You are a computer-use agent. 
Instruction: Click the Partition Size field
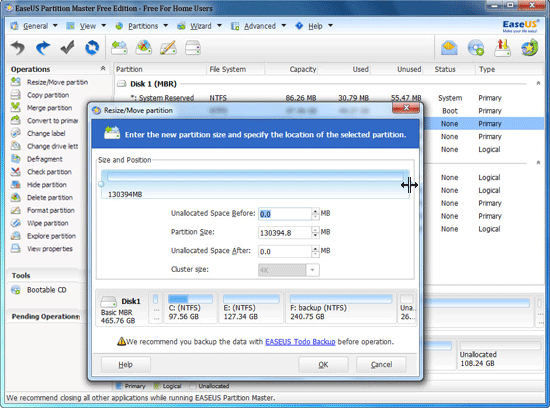click(285, 232)
